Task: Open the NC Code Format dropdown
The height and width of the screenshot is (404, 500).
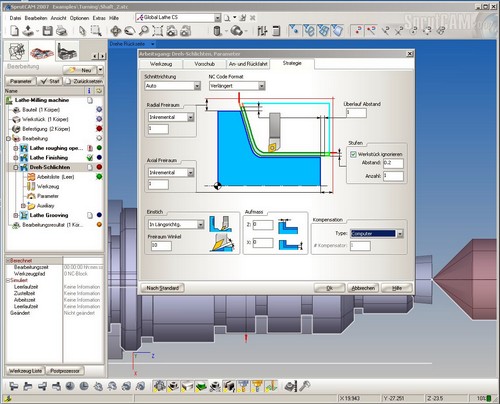Action: click(x=262, y=86)
